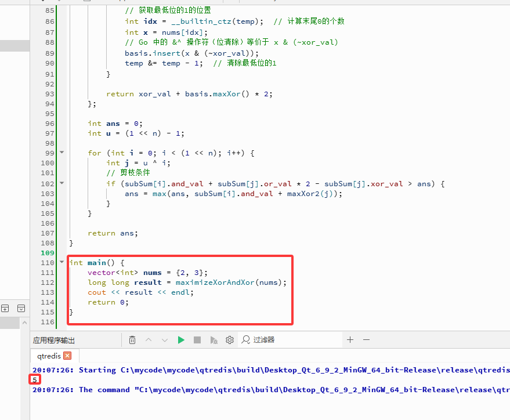Click the output value 5
This screenshot has width=510, height=420.
[35, 380]
